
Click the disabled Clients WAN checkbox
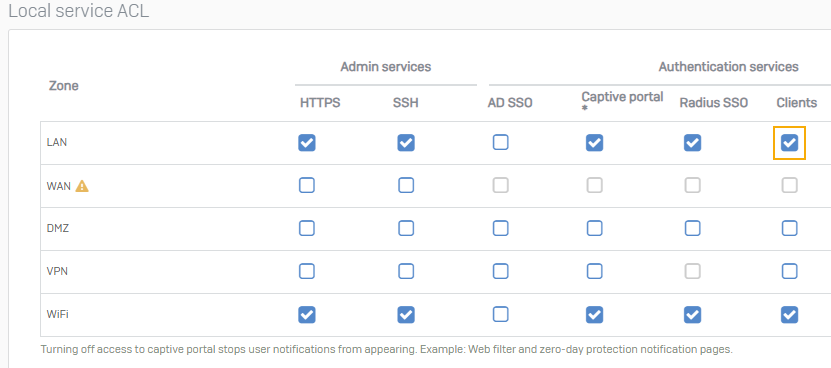click(x=790, y=185)
